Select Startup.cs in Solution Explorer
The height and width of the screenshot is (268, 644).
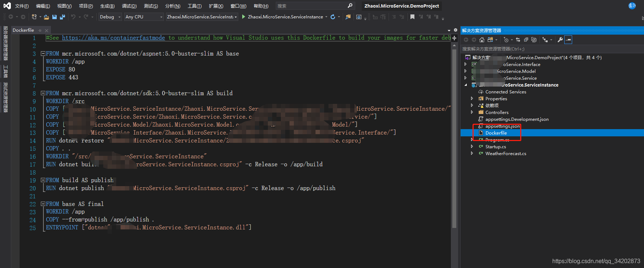[x=496, y=146]
